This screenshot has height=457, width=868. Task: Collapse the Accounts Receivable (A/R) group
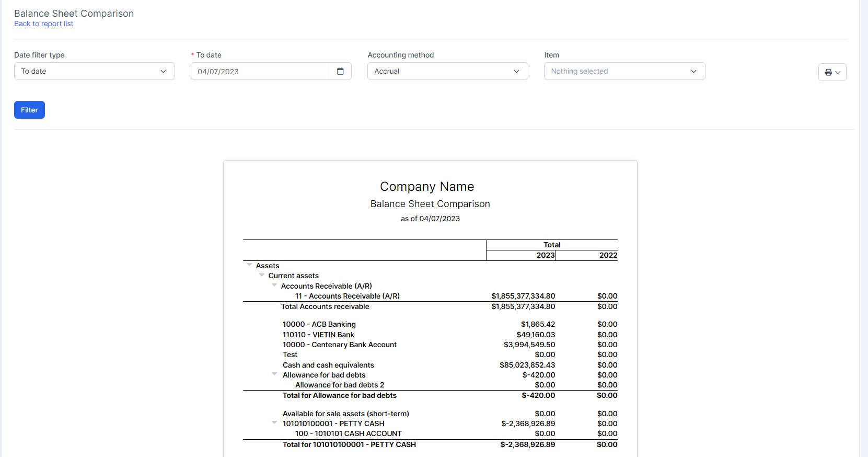coord(274,285)
